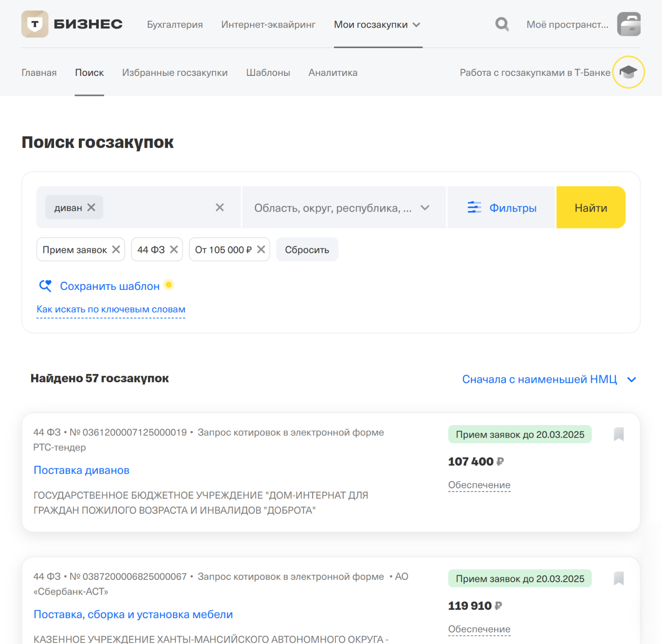Bookmark the Поставка диванов procurement card

(619, 434)
